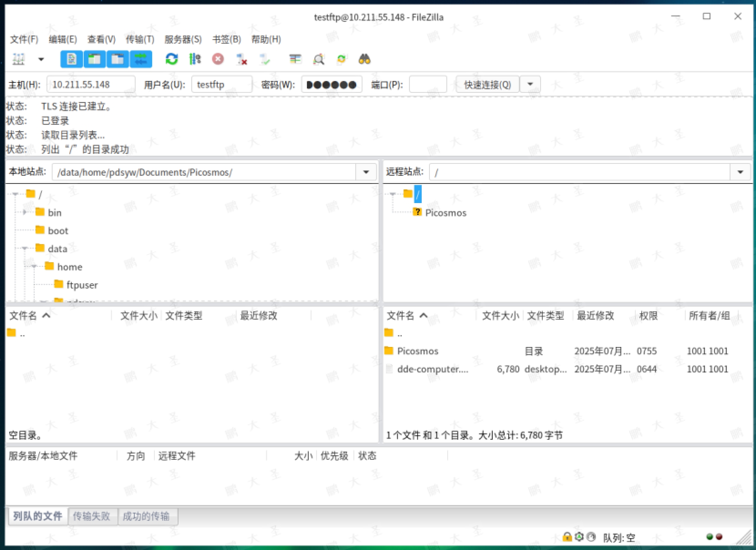Click the green queue status indicator
The width and height of the screenshot is (756, 550).
(709, 536)
